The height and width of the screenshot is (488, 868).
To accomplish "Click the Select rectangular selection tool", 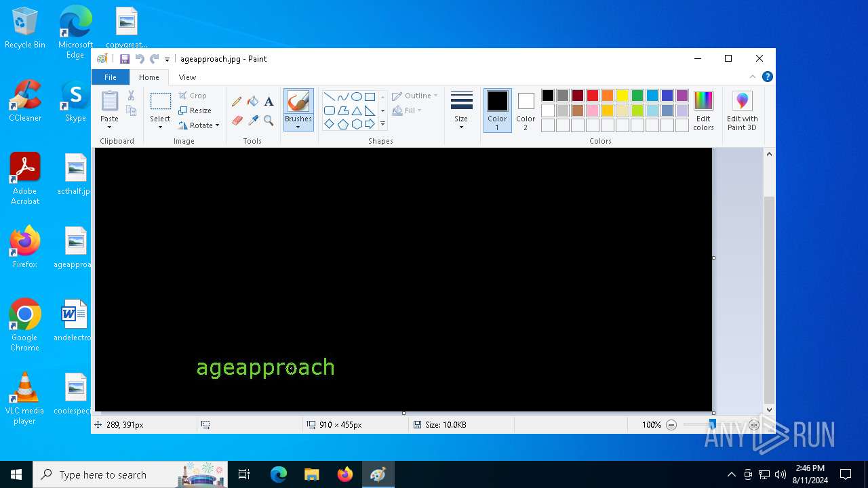I will tap(161, 102).
